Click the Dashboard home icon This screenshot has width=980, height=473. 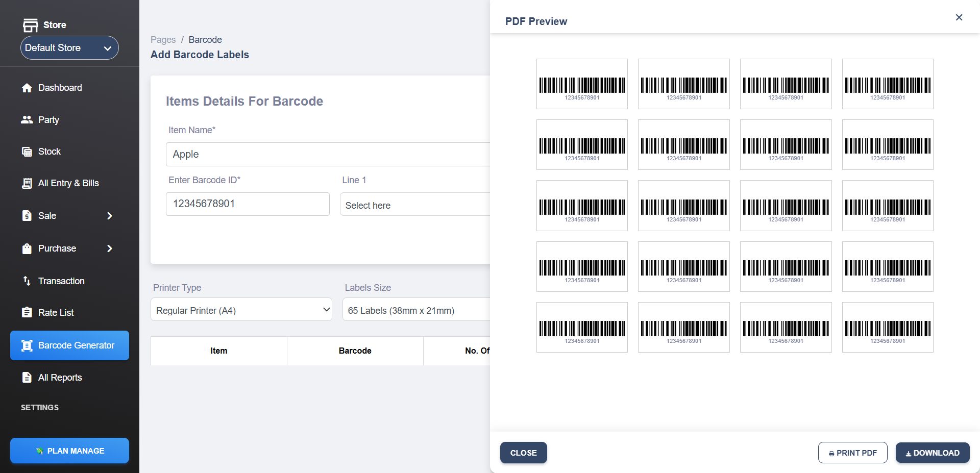click(x=27, y=88)
